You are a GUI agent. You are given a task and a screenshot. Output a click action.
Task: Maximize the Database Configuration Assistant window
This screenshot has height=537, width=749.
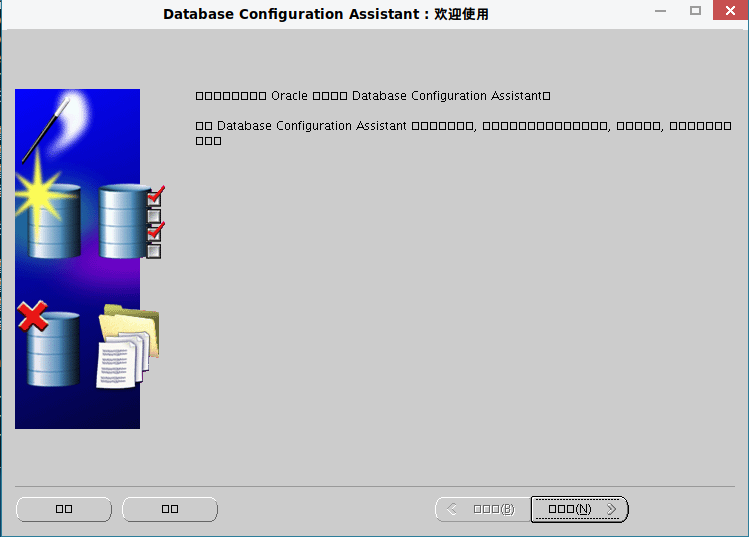click(696, 10)
